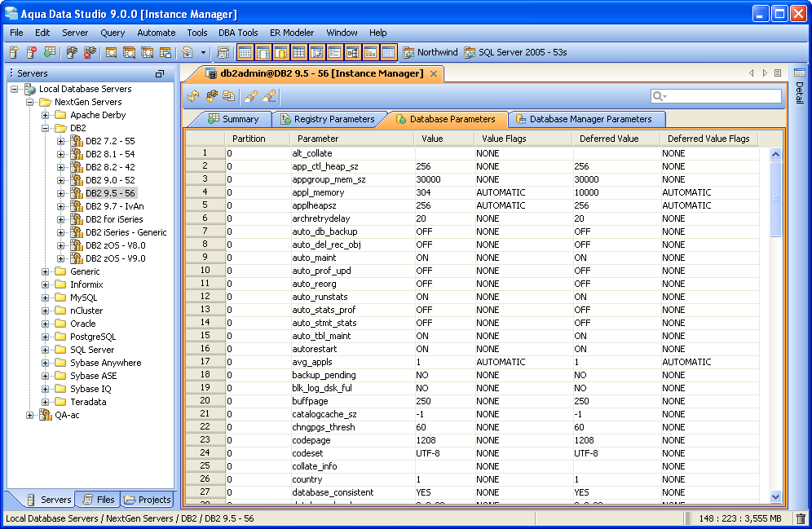812x529 pixels.
Task: Select DB2 9.7 - IvAn server
Action: [x=114, y=206]
